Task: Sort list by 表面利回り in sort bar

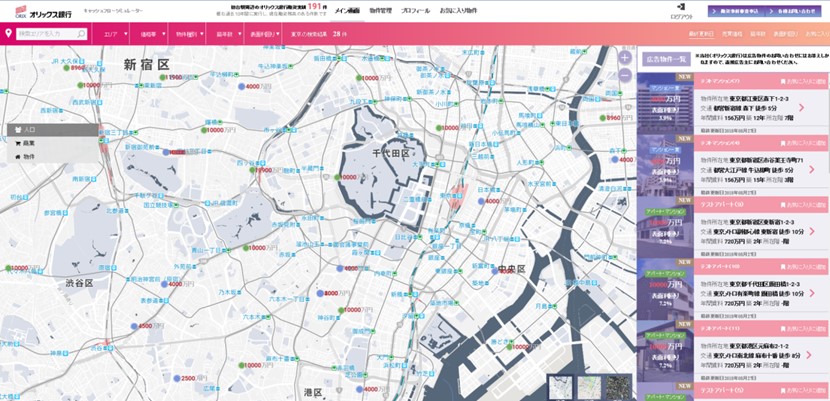Action: pos(785,34)
